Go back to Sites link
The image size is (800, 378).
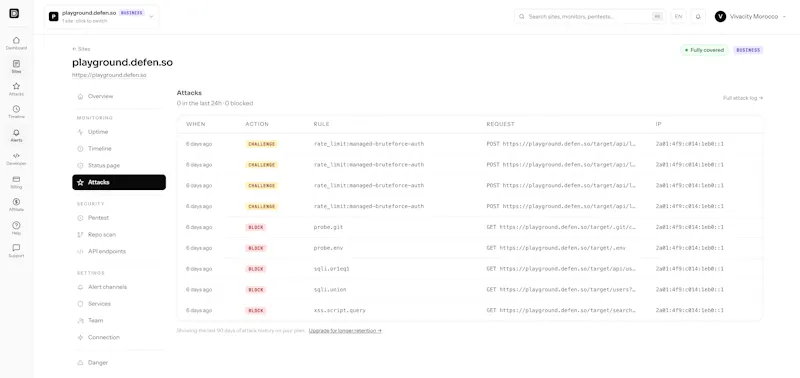(x=81, y=49)
